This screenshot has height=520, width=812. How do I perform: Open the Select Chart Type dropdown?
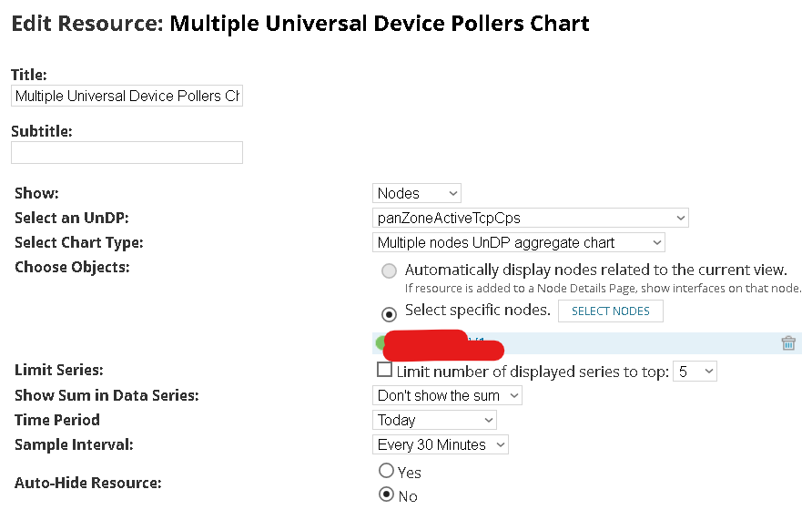tap(519, 242)
